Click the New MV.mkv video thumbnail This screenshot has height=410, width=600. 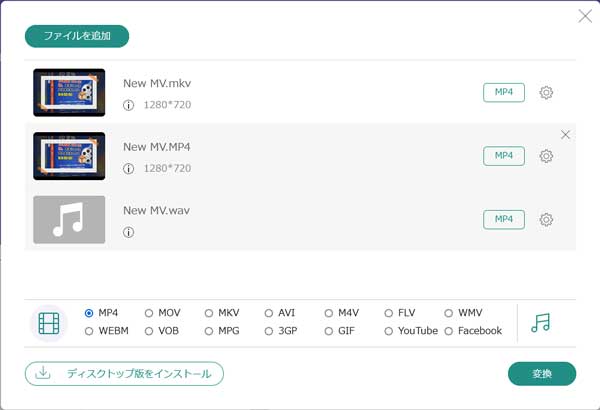point(69,92)
